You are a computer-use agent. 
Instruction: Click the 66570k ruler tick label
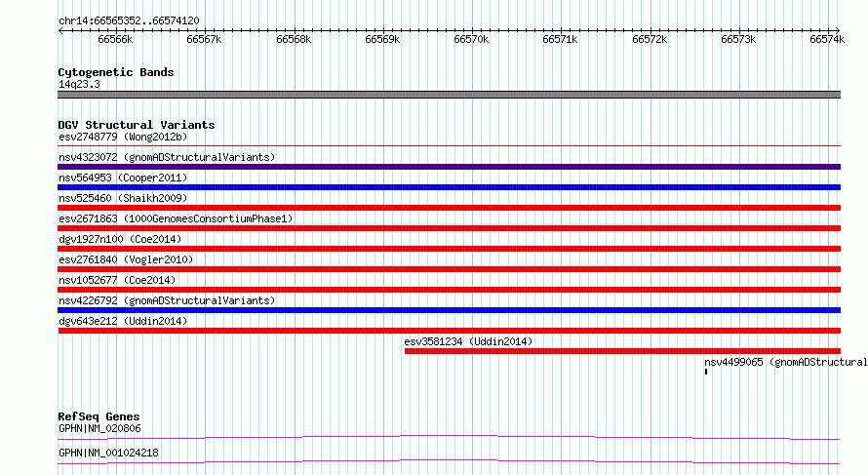(x=471, y=39)
